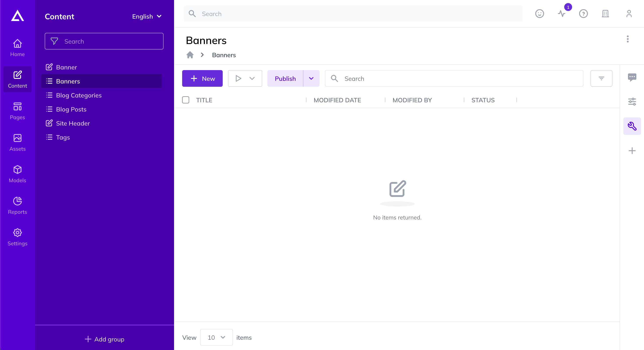The width and height of the screenshot is (644, 350).
Task: Click the Agility logo icon
Action: 18,16
